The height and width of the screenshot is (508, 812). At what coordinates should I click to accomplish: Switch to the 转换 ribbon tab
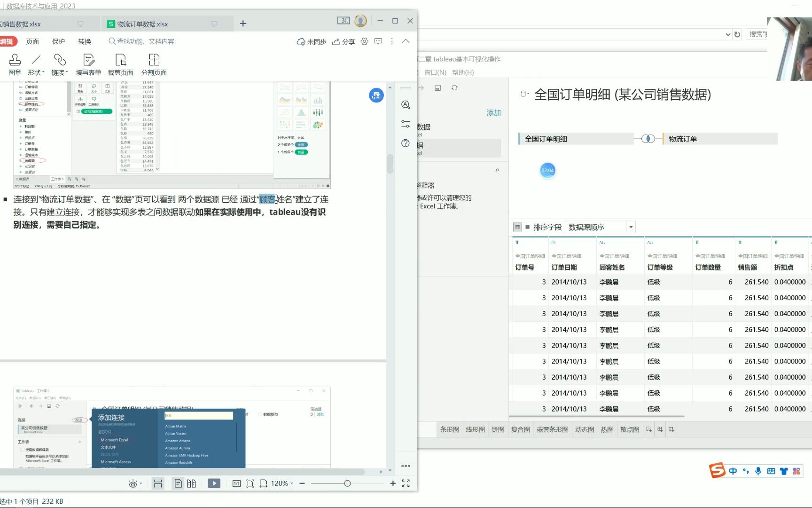point(85,41)
